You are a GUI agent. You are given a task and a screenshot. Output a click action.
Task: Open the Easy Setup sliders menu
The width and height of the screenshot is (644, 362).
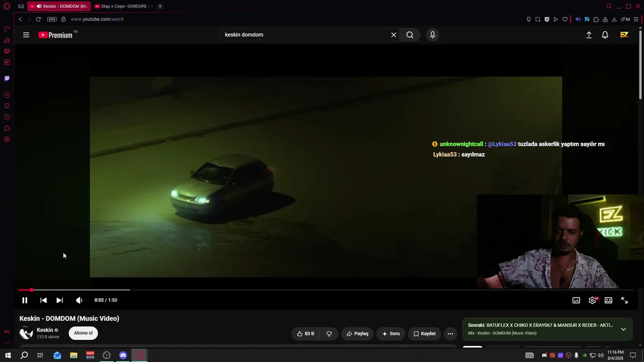click(x=636, y=19)
